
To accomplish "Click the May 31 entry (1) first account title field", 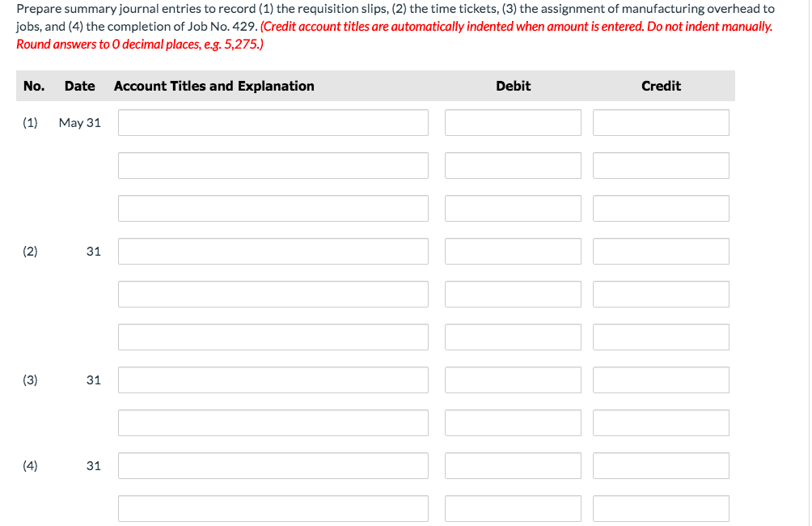I will pyautogui.click(x=273, y=122).
